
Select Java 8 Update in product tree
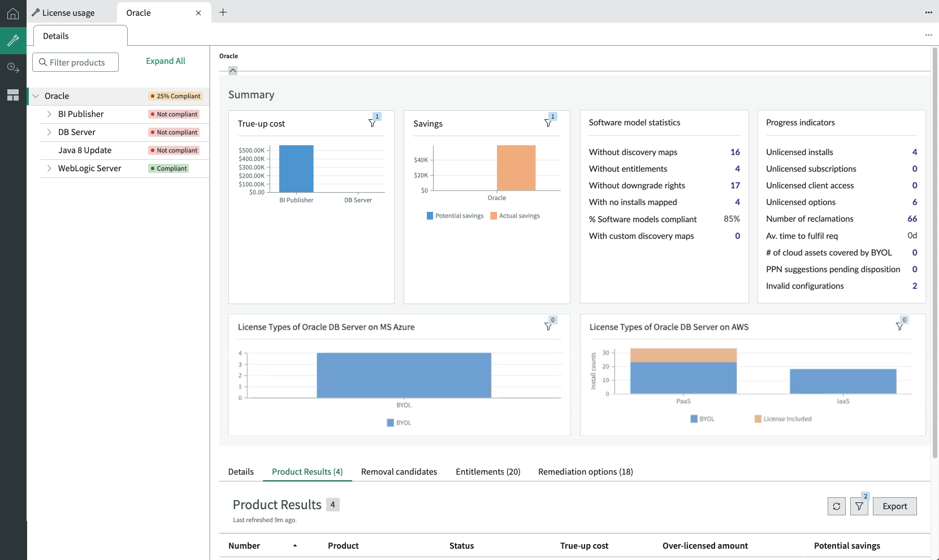[85, 150]
